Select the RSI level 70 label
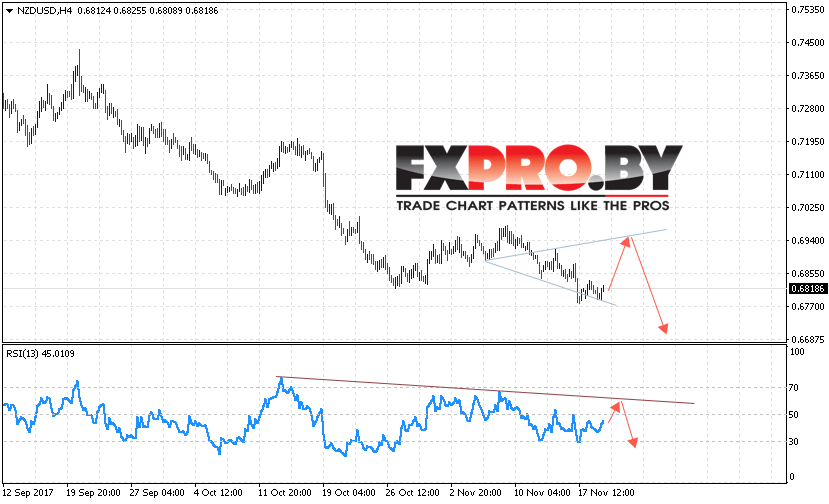Image resolution: width=829 pixels, height=504 pixels. coord(794,388)
